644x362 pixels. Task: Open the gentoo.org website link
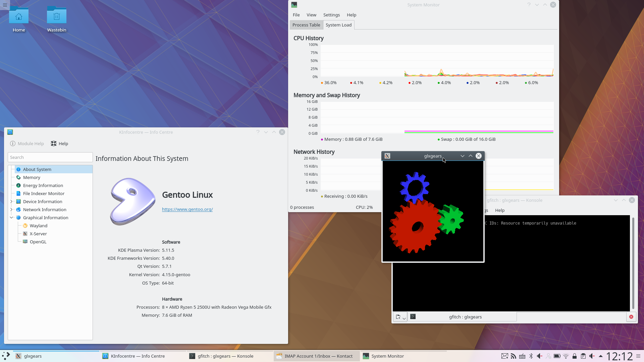coord(187,209)
